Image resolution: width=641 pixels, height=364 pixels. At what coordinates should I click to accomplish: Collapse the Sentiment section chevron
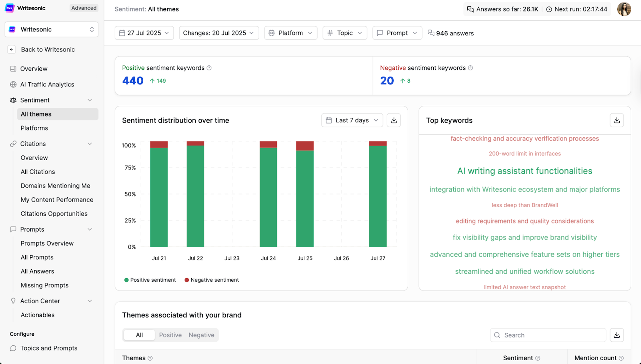pyautogui.click(x=90, y=100)
